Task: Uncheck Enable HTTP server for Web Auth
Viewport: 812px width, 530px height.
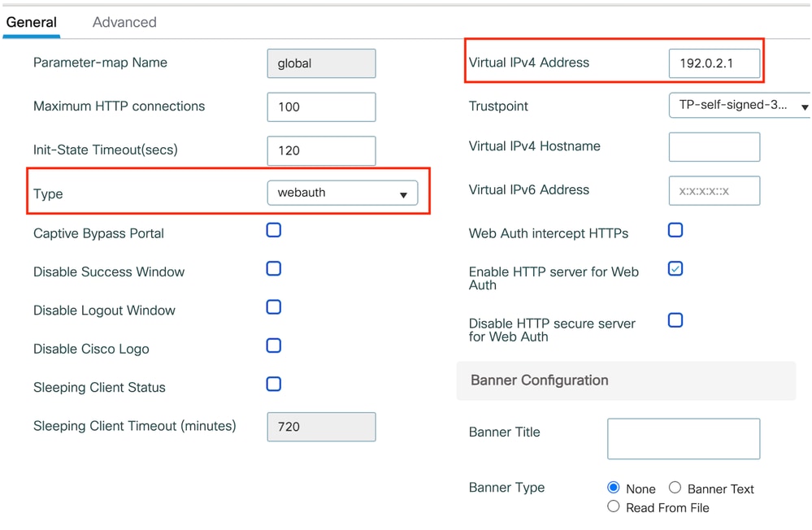Action: click(x=675, y=268)
